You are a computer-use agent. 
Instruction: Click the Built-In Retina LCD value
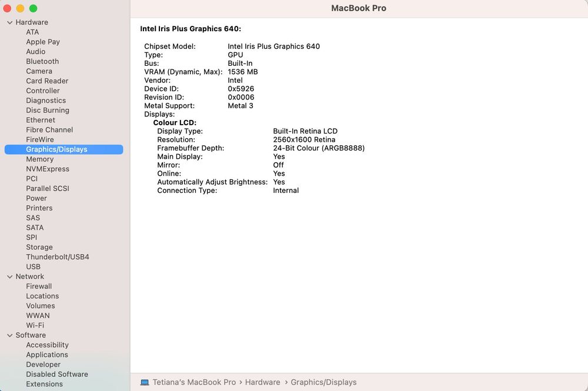[x=305, y=131]
